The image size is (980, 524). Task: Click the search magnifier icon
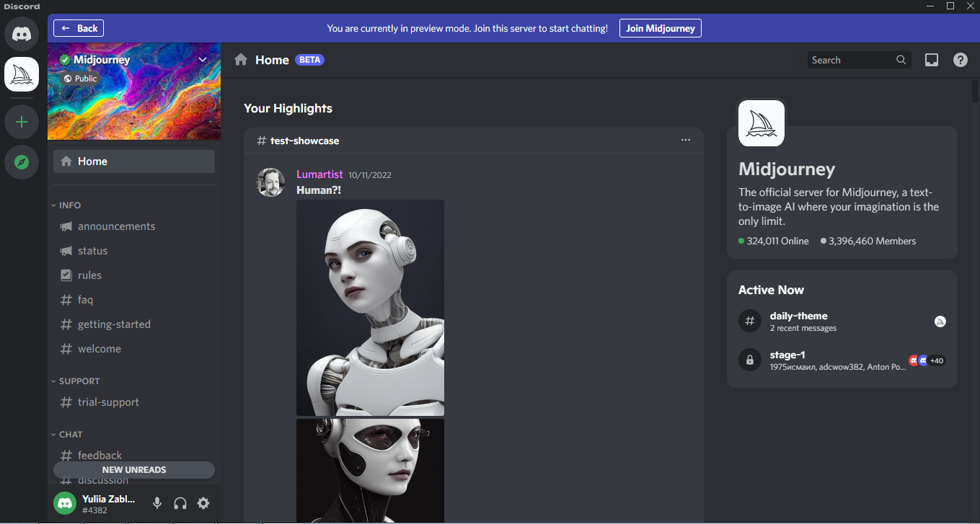click(901, 60)
